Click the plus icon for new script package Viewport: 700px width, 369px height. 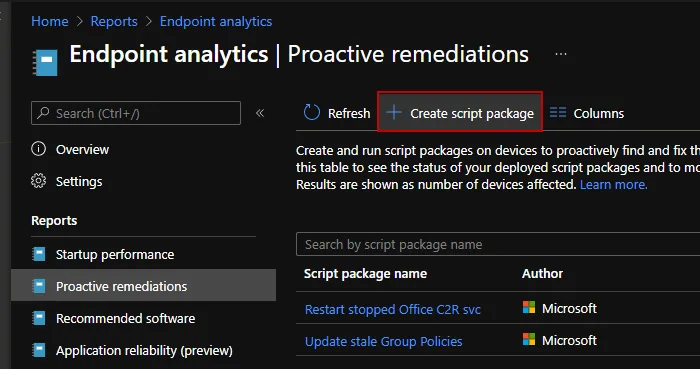point(394,113)
